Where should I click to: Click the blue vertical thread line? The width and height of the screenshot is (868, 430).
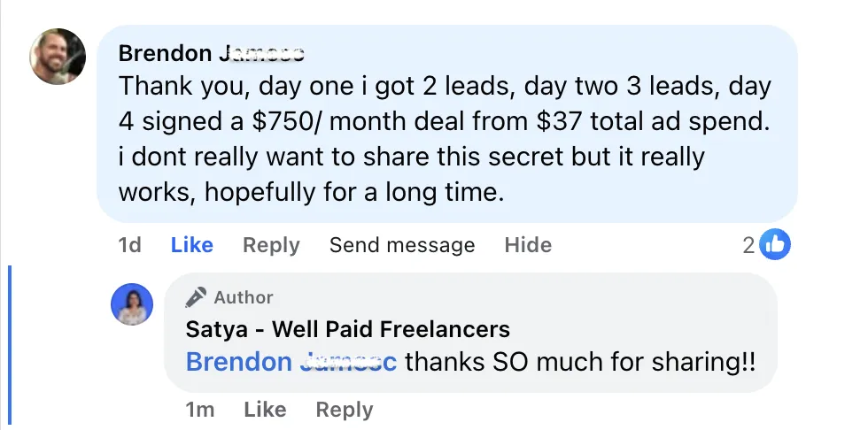point(10,347)
